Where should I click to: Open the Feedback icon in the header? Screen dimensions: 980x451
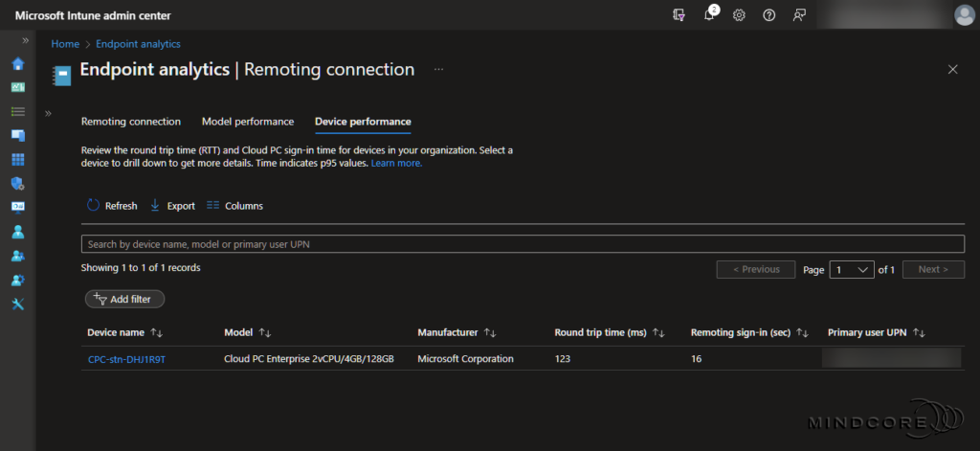tap(799, 15)
